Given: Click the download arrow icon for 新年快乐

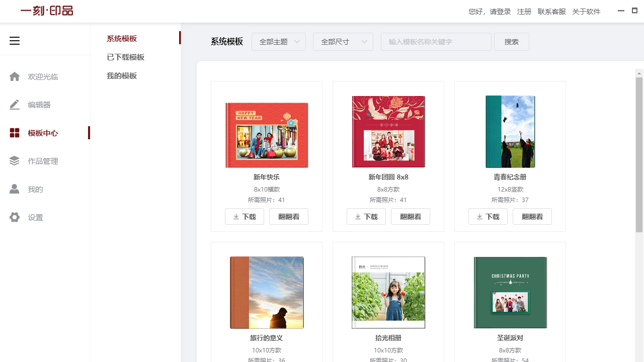Looking at the screenshot, I should click(x=236, y=216).
